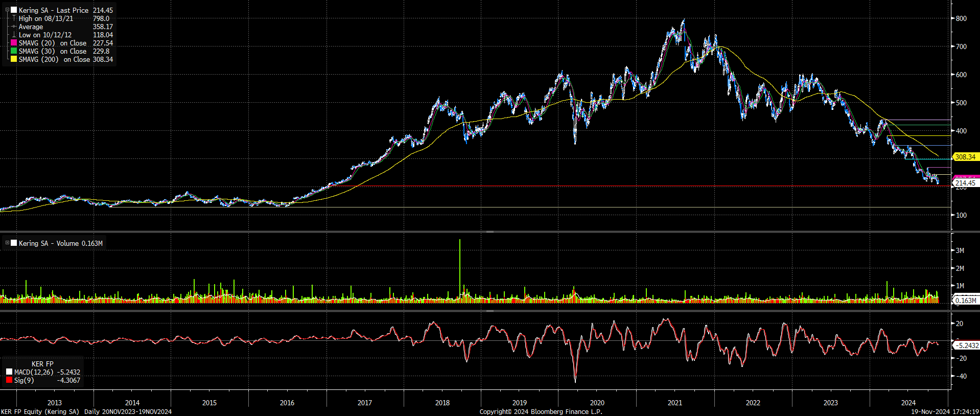Click the 0.163M volume axis flag
Image resolution: width=980 pixels, height=416 pixels.
pos(966,301)
